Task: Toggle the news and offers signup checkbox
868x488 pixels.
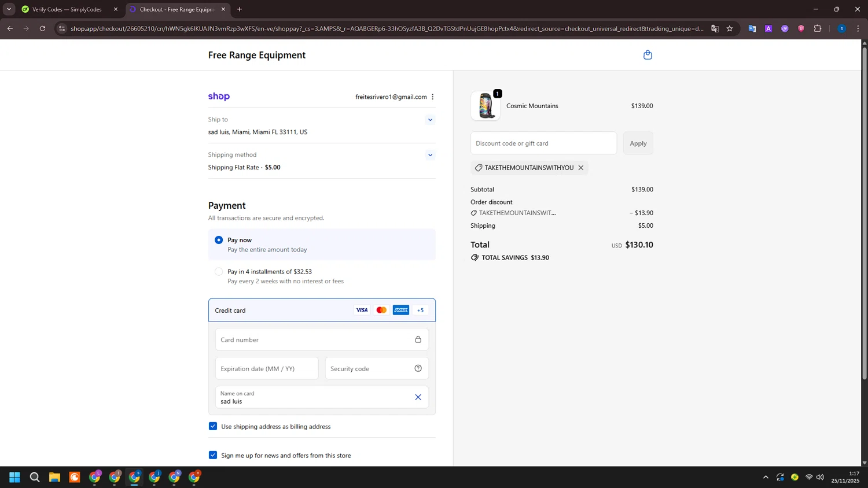Action: pyautogui.click(x=213, y=455)
